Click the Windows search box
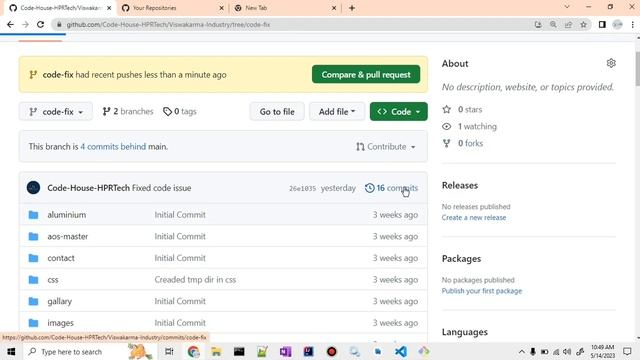 [x=90, y=351]
